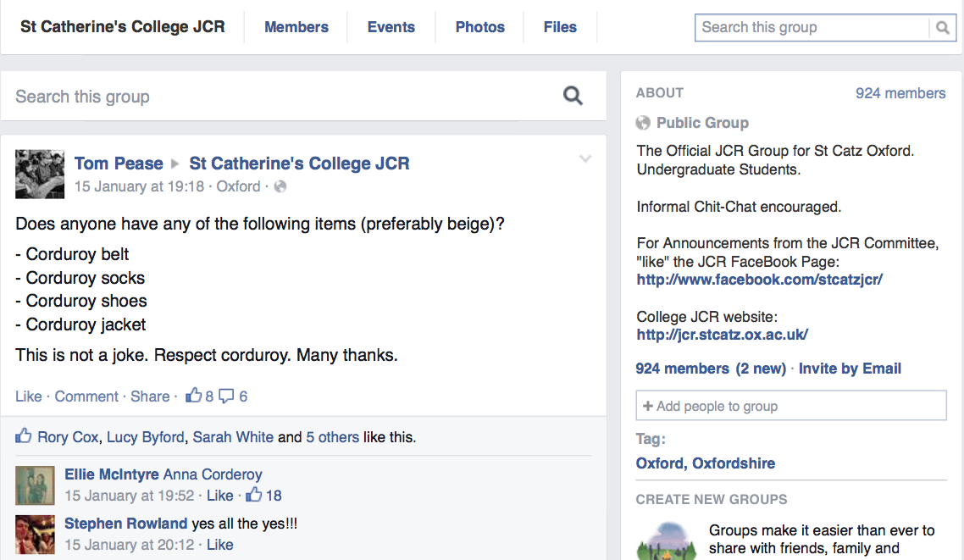Open the post options chevron on Tom Pease's post
The height and width of the screenshot is (560, 964).
pyautogui.click(x=585, y=158)
